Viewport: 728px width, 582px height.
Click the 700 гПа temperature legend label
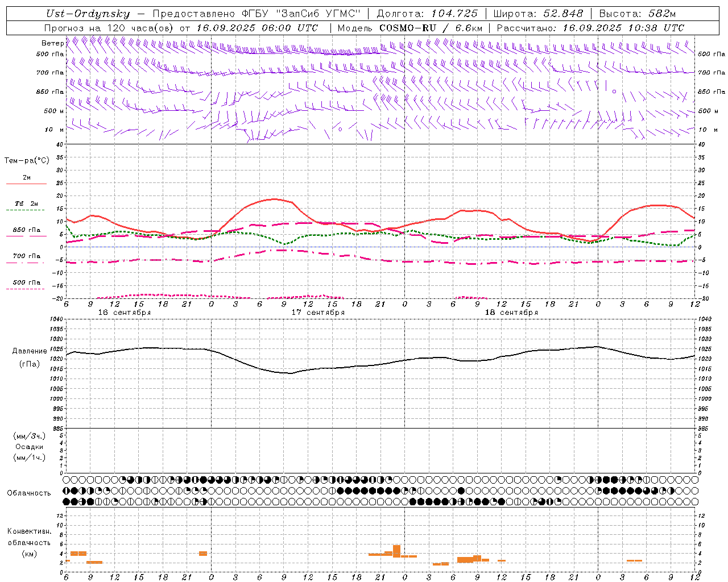click(x=27, y=256)
